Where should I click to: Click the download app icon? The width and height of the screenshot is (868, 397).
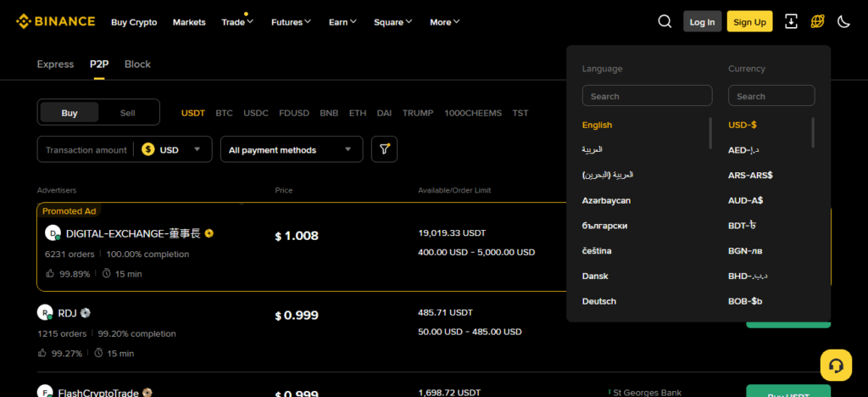pos(792,21)
